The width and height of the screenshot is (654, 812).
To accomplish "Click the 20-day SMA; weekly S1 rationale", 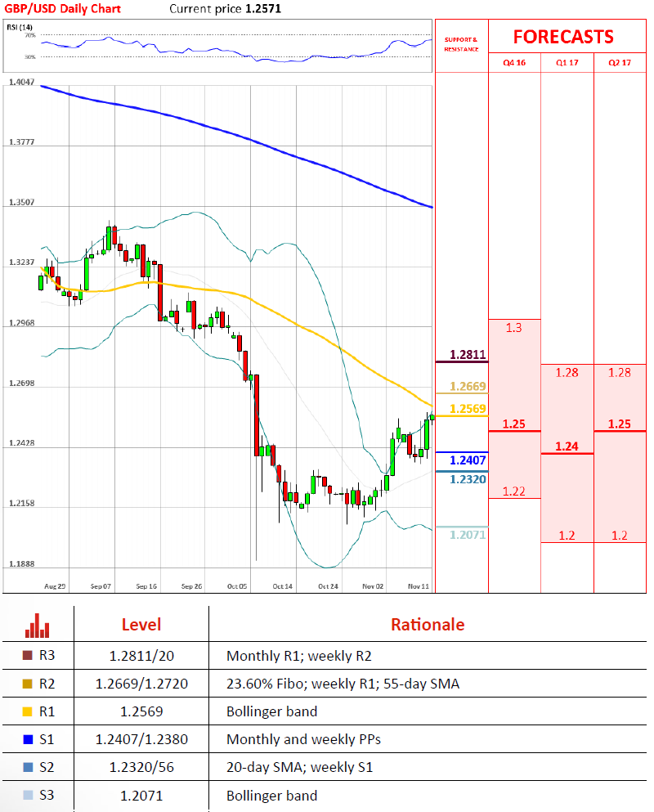I will tap(299, 768).
